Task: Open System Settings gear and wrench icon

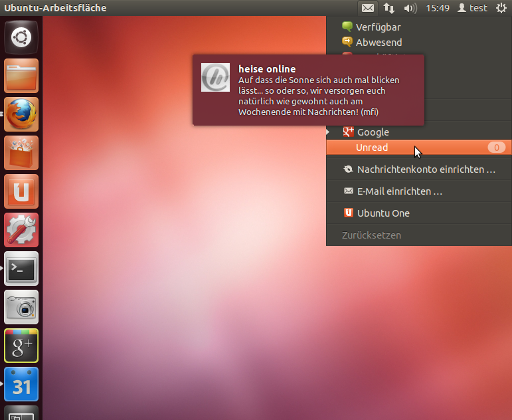Action: [x=21, y=230]
